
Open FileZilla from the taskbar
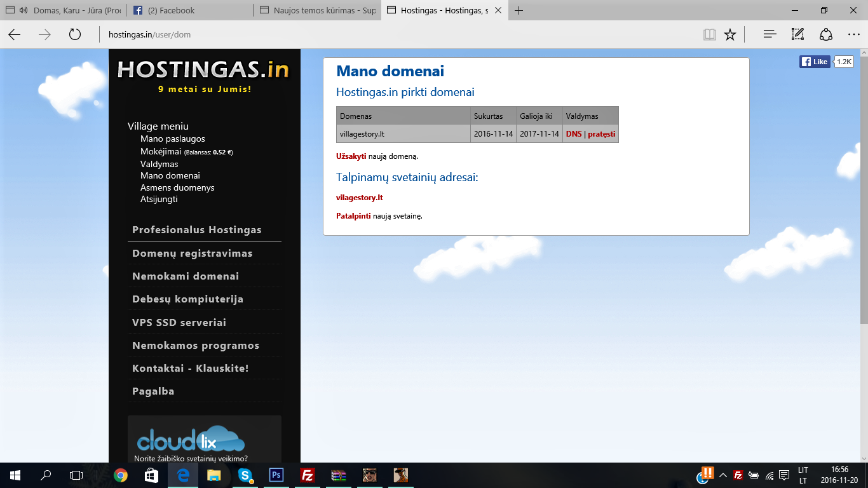[308, 475]
